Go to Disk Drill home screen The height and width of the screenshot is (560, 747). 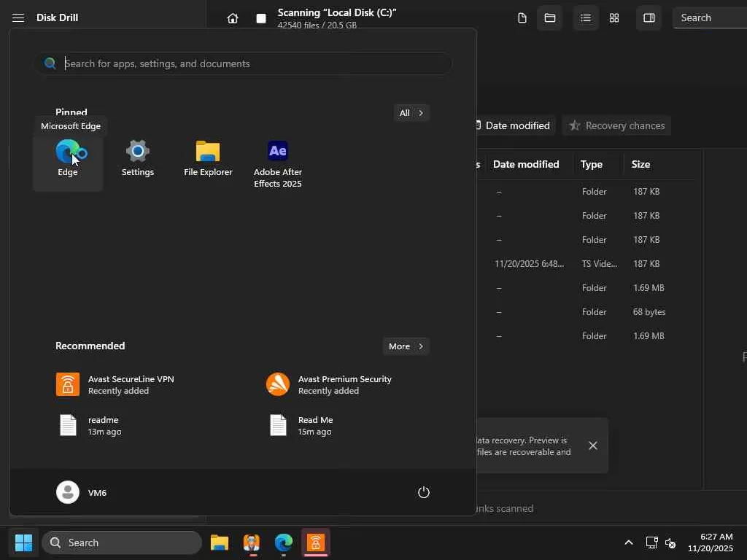coord(233,18)
